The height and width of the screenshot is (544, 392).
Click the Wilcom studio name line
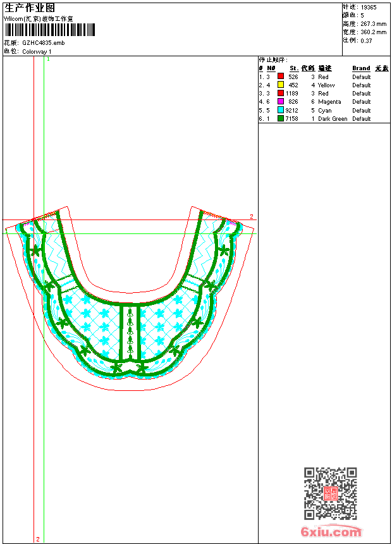39,19
